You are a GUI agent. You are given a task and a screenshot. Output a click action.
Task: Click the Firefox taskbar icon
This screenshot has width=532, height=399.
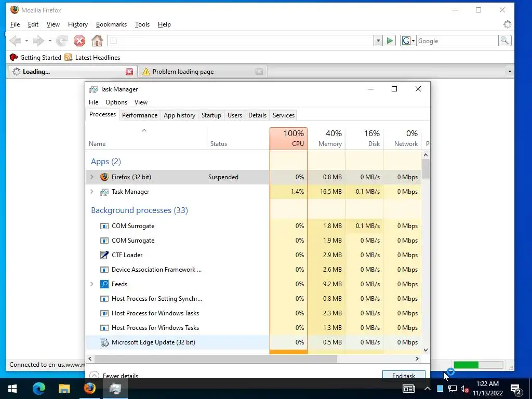(x=89, y=389)
